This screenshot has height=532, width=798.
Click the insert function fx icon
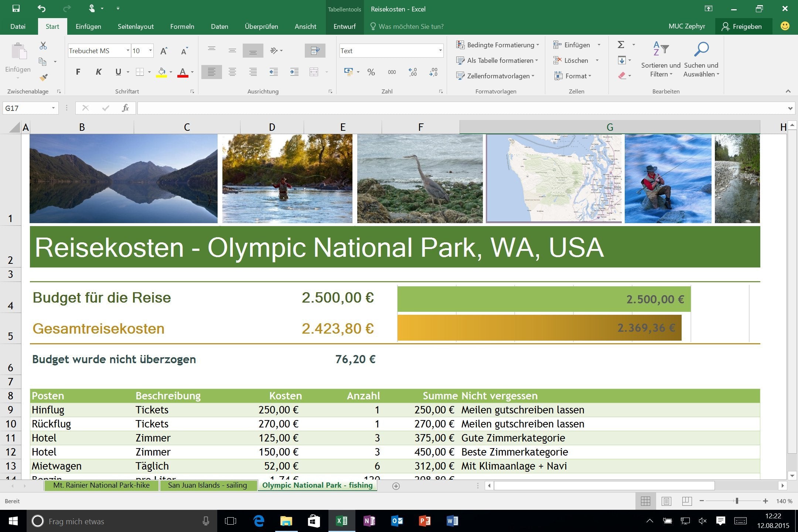pyautogui.click(x=125, y=108)
